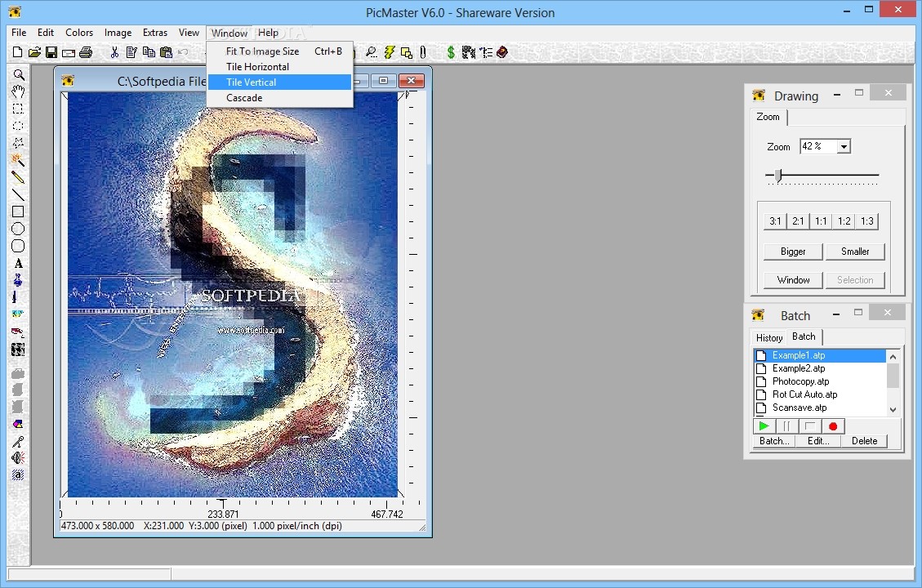Screen dimensions: 922x588
Task: Select the microphone-shaped tool icon
Action: click(x=18, y=442)
